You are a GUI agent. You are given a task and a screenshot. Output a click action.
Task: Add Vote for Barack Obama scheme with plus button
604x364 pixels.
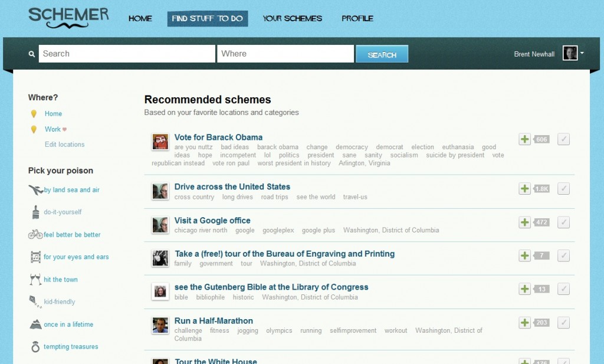point(524,139)
